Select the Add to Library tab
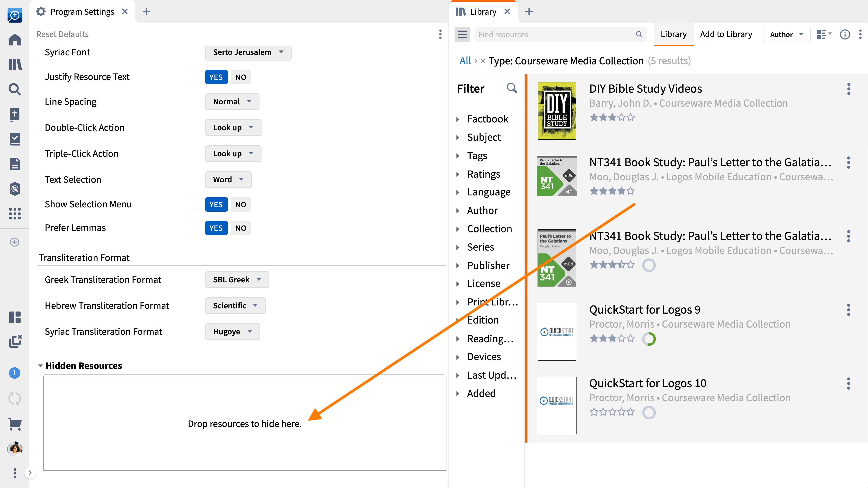Viewport: 868px width, 488px height. (726, 34)
